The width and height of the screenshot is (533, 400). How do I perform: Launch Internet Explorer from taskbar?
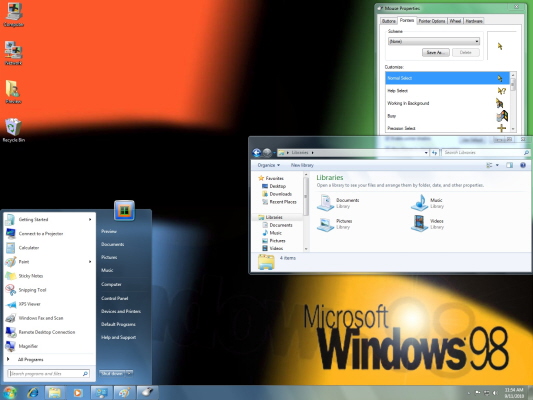[x=33, y=393]
